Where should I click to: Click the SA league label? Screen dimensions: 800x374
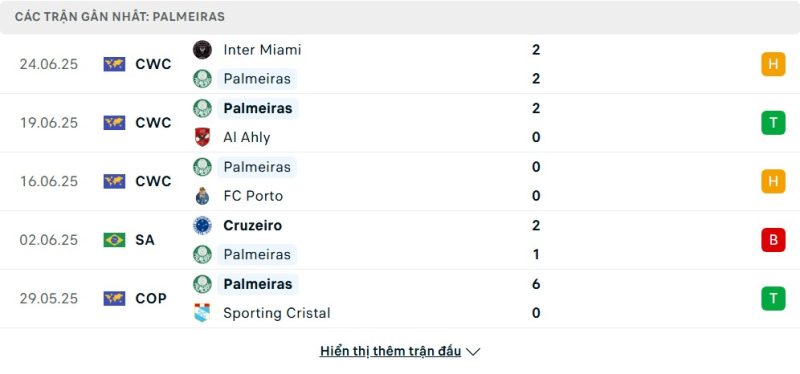(x=145, y=240)
